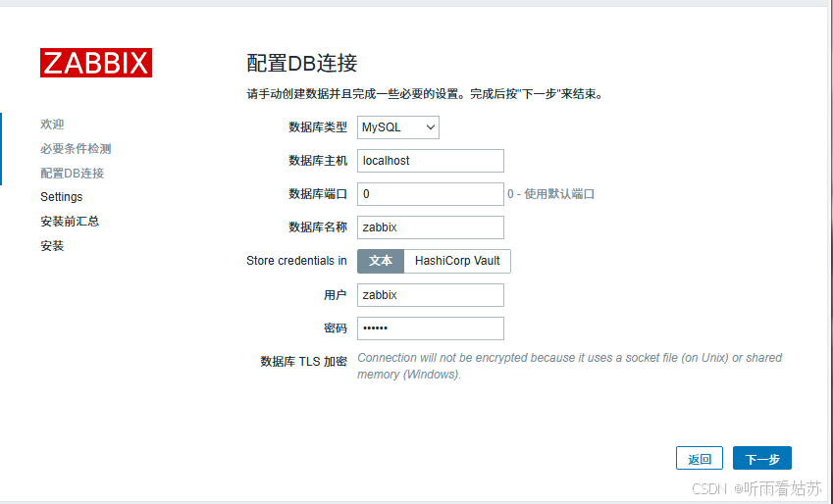Viewport: 833px width, 504px height.
Task: Click the database port field showing 0
Action: [431, 194]
